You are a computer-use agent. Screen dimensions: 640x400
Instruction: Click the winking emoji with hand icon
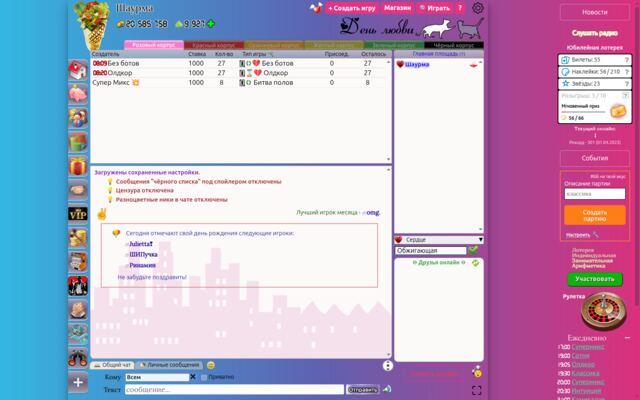pyautogui.click(x=477, y=372)
